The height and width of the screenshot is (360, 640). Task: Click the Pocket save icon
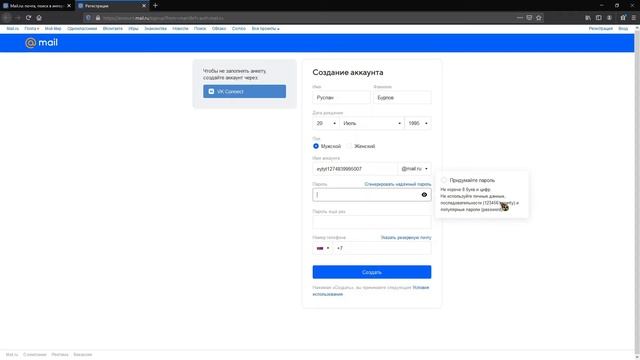tap(529, 18)
